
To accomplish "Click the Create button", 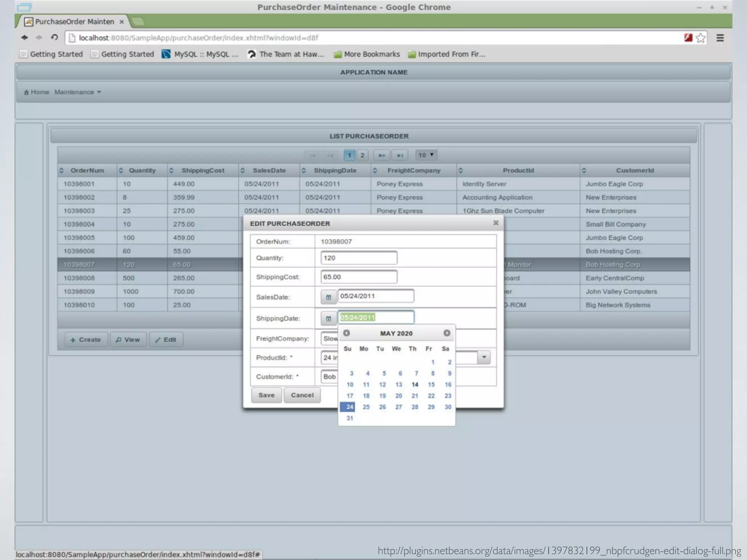I will point(86,339).
